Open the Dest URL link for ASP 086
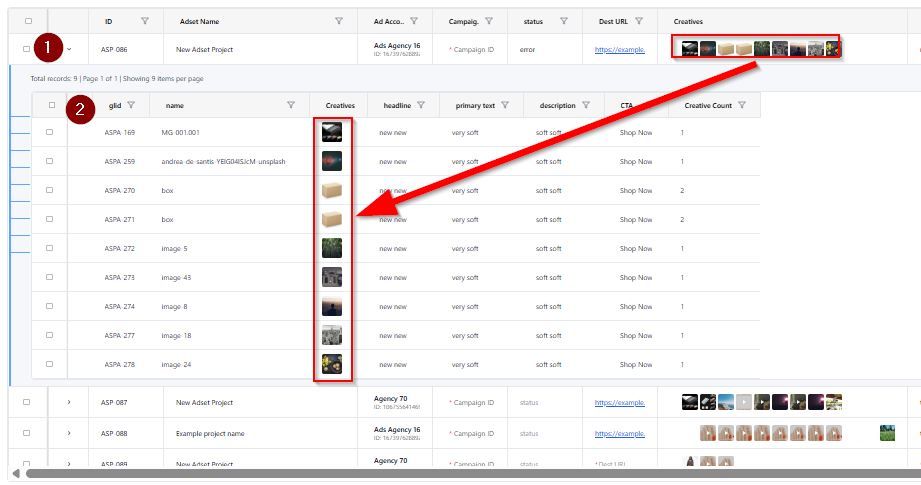 click(619, 49)
